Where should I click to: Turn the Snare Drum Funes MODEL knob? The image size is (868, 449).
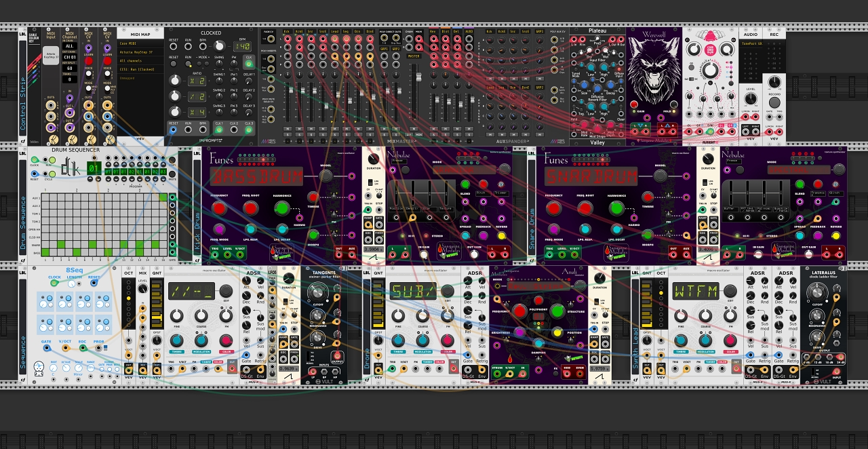(x=660, y=176)
